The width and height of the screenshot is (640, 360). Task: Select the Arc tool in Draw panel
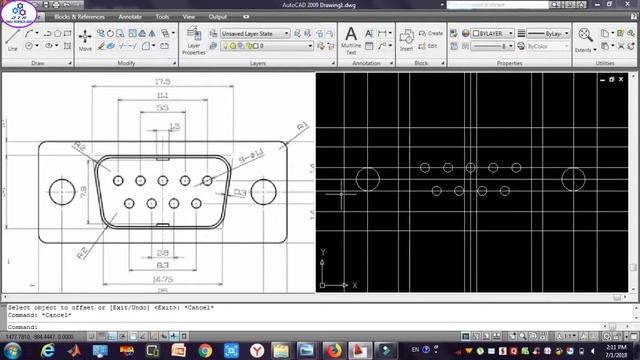[x=29, y=33]
